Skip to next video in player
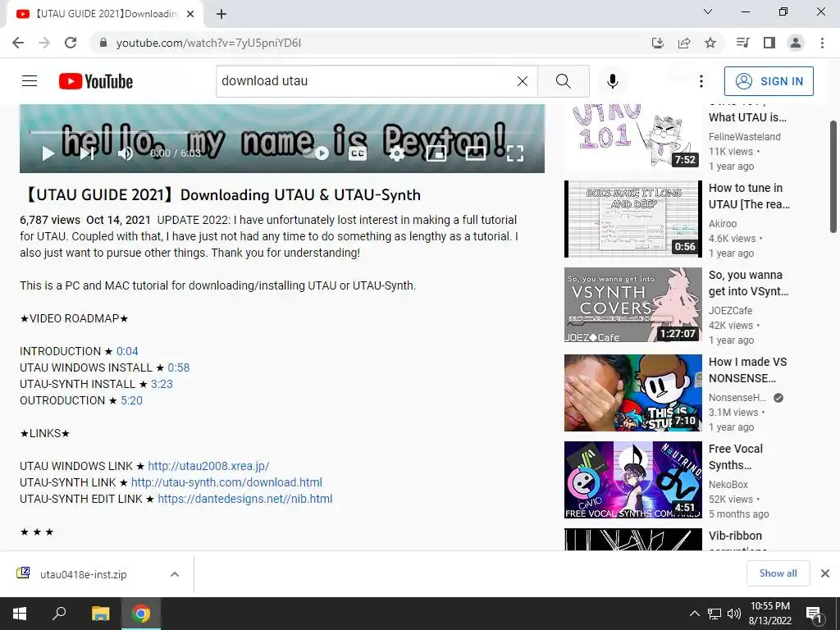This screenshot has width=840, height=630. [x=87, y=153]
